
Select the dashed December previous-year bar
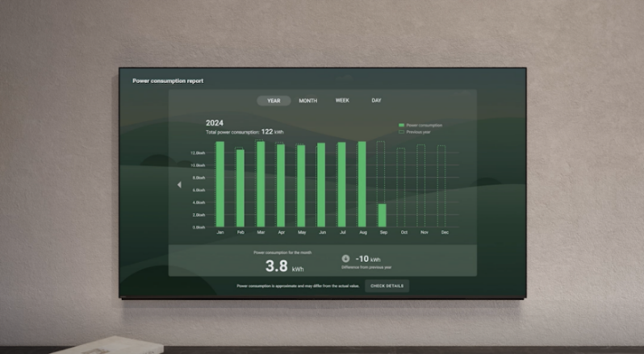point(441,186)
